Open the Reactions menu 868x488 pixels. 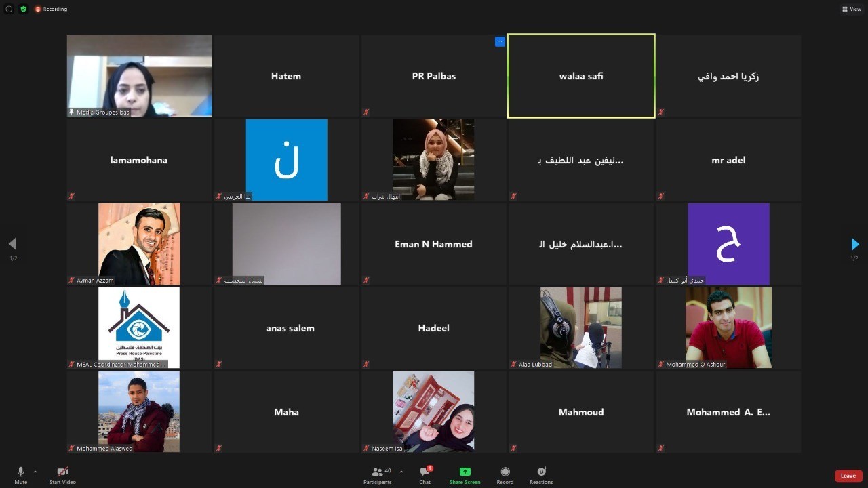click(x=541, y=474)
